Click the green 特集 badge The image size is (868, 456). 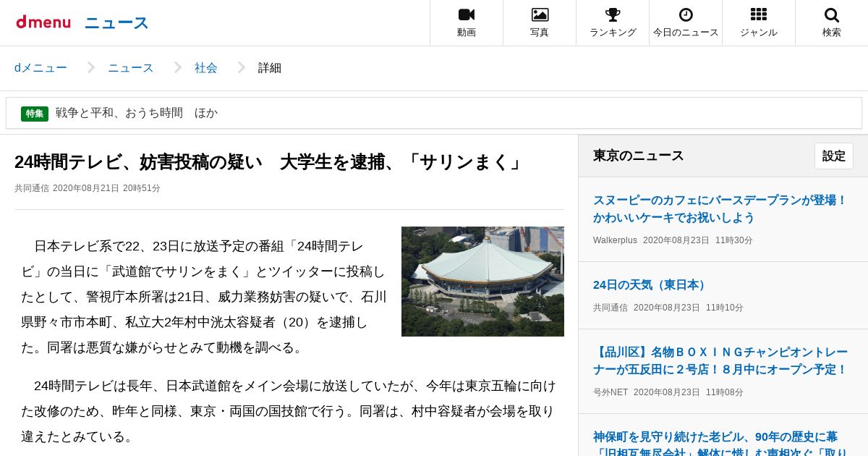click(35, 114)
